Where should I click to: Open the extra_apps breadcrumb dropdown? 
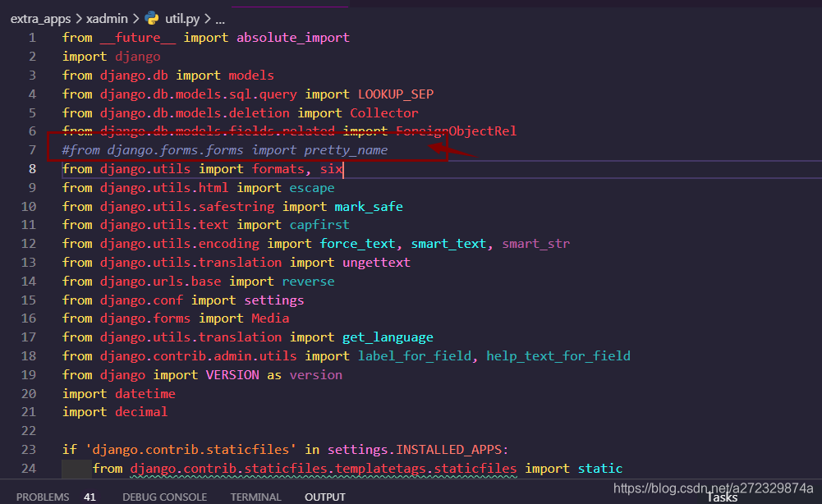(x=41, y=18)
